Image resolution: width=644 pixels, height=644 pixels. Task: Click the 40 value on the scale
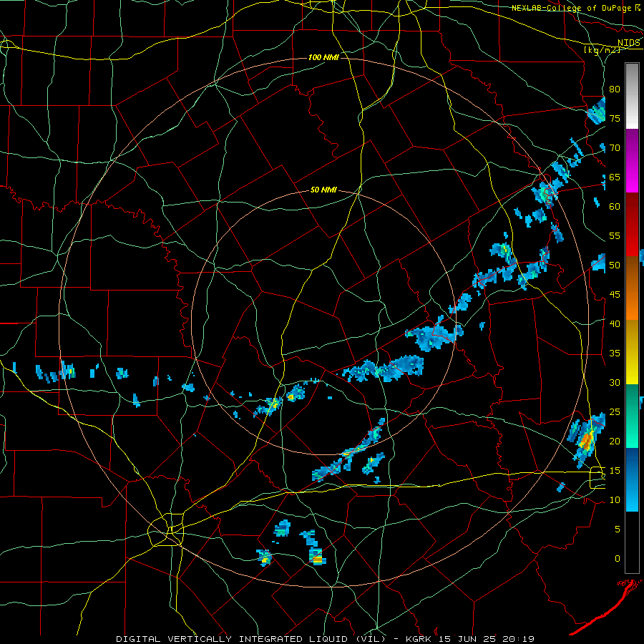615,323
